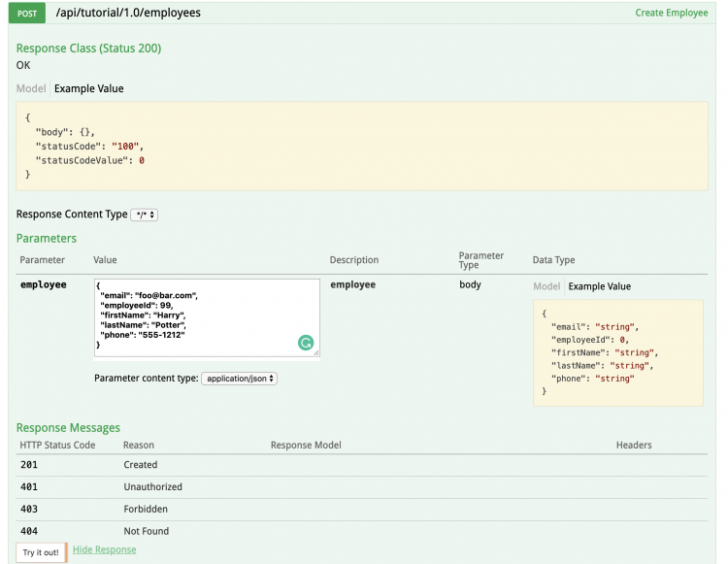
Task: Open the Response Content Type dropdown
Action: click(x=144, y=215)
